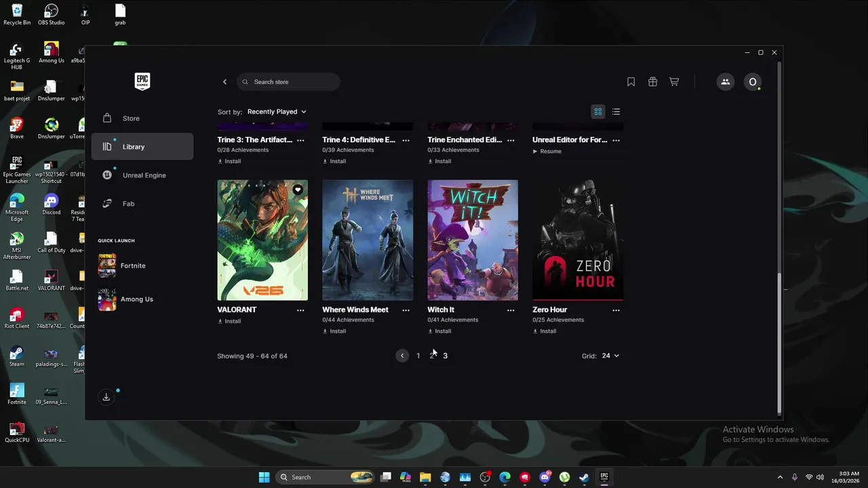Open the gift redeem icon
The image size is (868, 488).
(652, 82)
